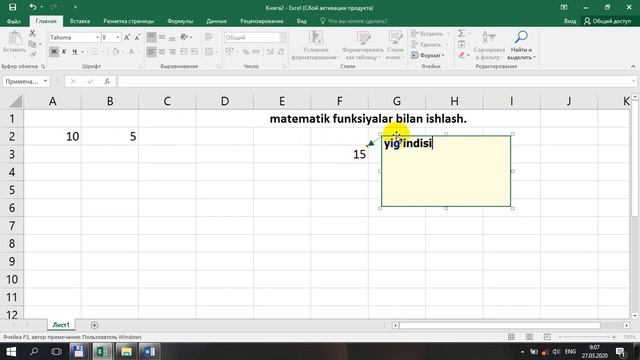Screen dimensions: 640x360
Task: Open Format as Table (Форматировать как таблицу)
Action: tap(363, 45)
